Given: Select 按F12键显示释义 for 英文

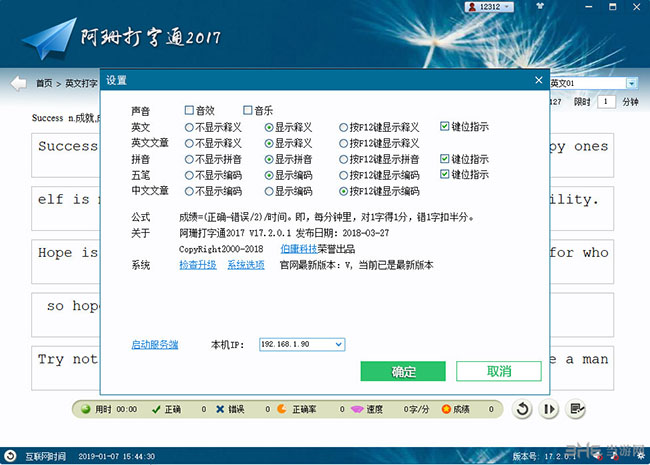Looking at the screenshot, I should pyautogui.click(x=343, y=127).
